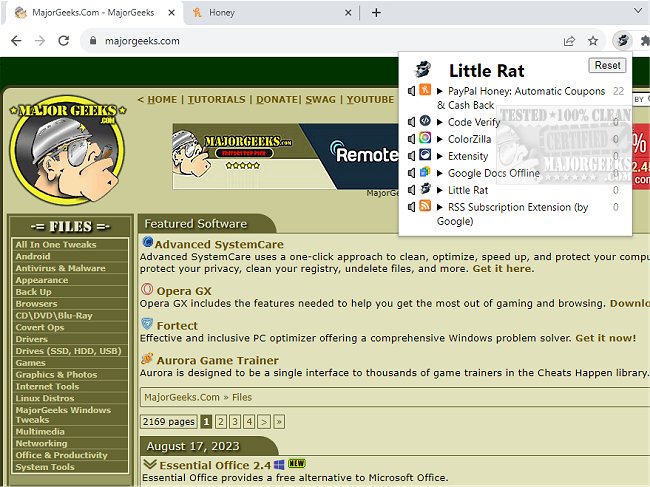The image size is (650, 487).
Task: Open the HOME menu link
Action: 162,100
